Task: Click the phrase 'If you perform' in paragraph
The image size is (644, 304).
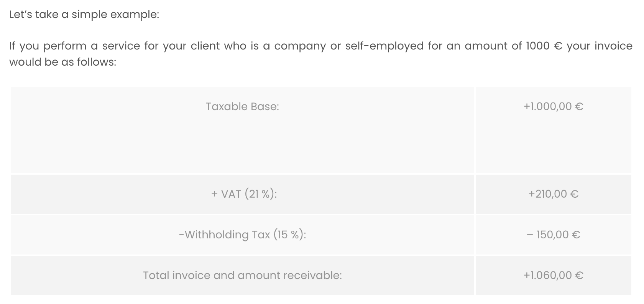Action: [x=48, y=46]
